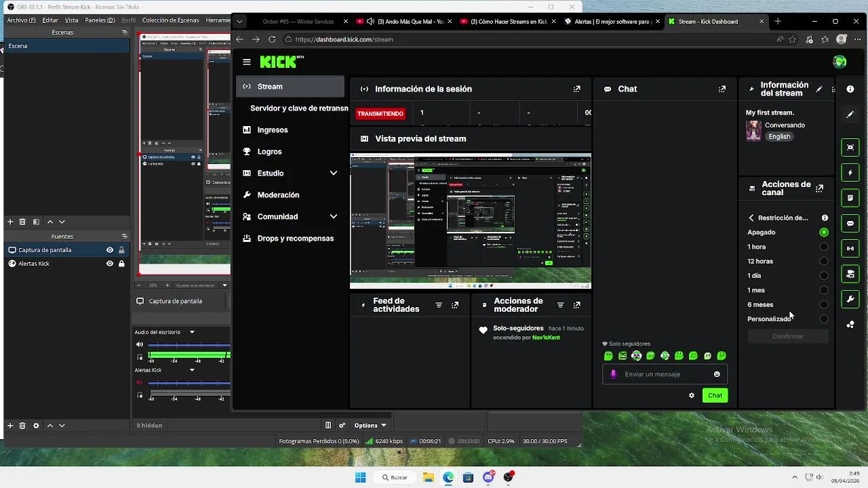Open OBS Editar menu

point(50,20)
